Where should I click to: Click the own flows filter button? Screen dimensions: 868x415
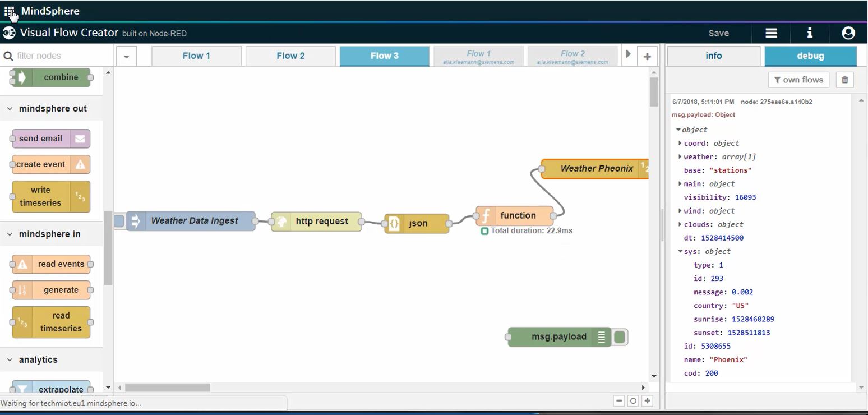coord(798,80)
